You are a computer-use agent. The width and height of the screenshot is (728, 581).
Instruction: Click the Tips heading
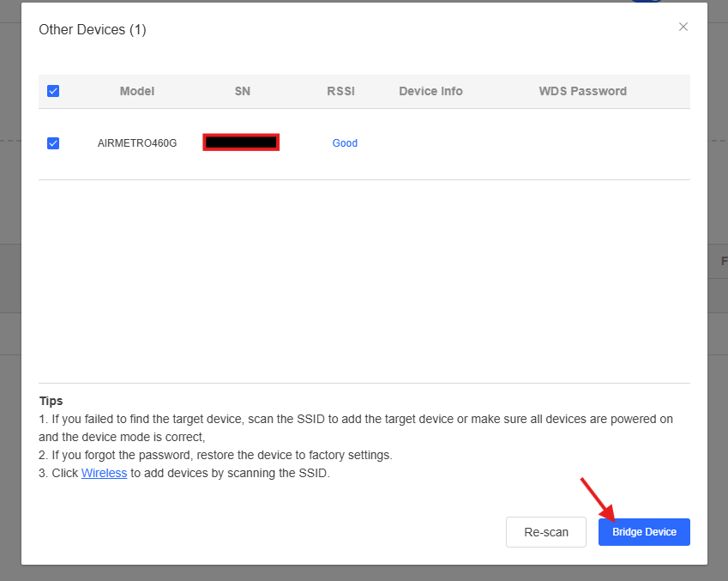click(x=51, y=401)
